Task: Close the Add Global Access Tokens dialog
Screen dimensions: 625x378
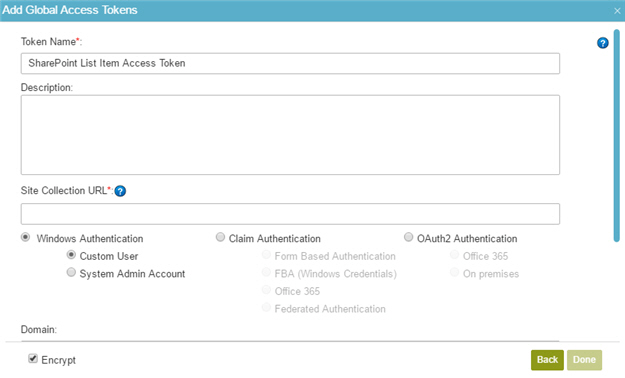Action: click(x=617, y=10)
